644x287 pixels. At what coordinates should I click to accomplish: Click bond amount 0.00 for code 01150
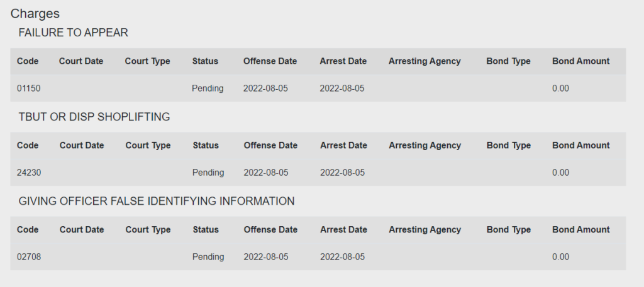[x=560, y=89]
